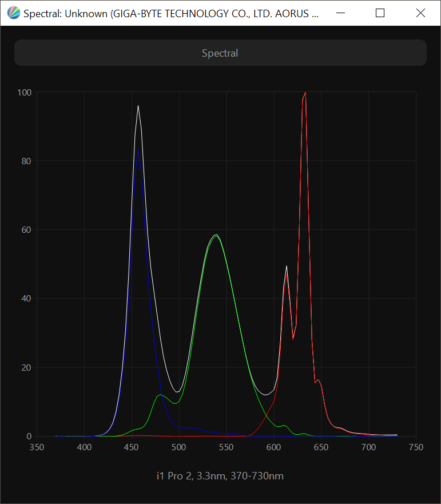Screen dimensions: 441x504
Task: Minimize the Spectral window
Action: [x=339, y=13]
